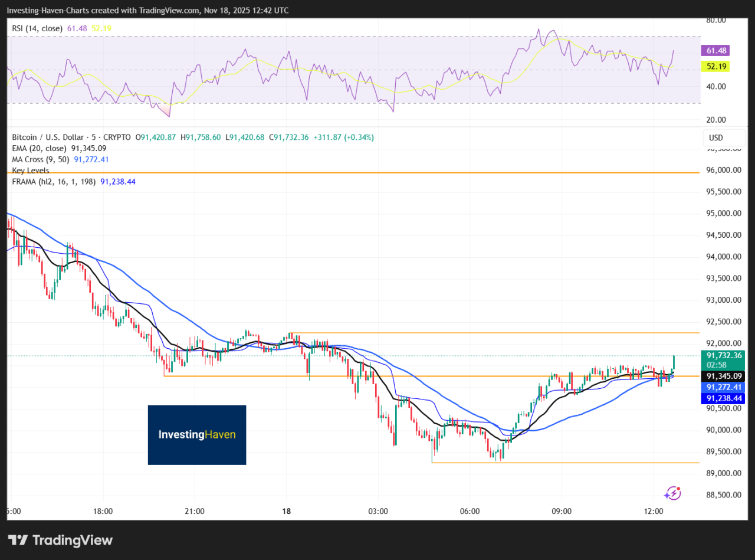
Task: Select the Key Levels indicator label
Action: pos(30,170)
